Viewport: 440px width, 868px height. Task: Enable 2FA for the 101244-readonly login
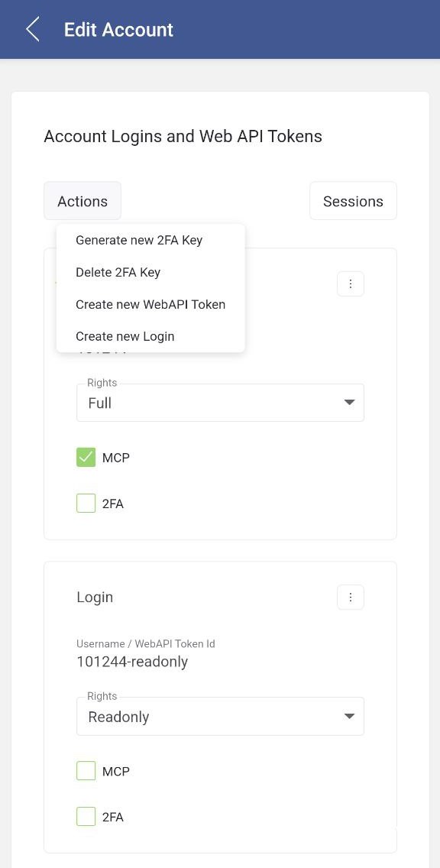tap(86, 817)
